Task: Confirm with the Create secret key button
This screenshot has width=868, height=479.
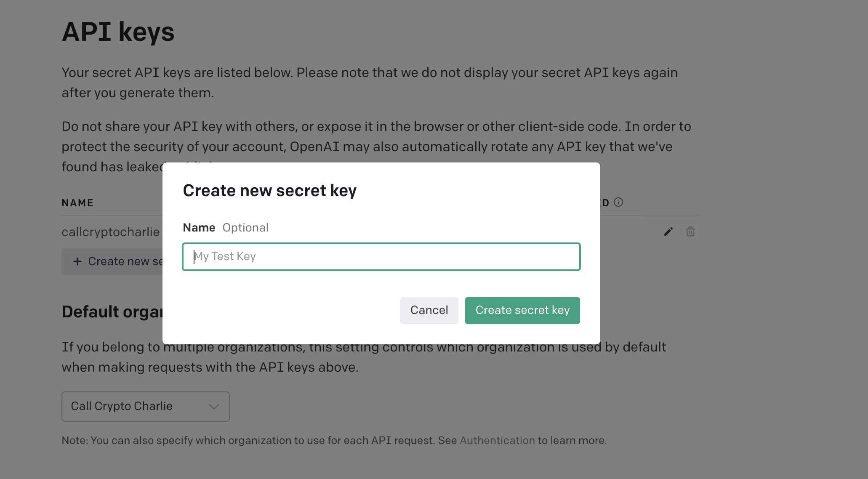Action: tap(522, 311)
